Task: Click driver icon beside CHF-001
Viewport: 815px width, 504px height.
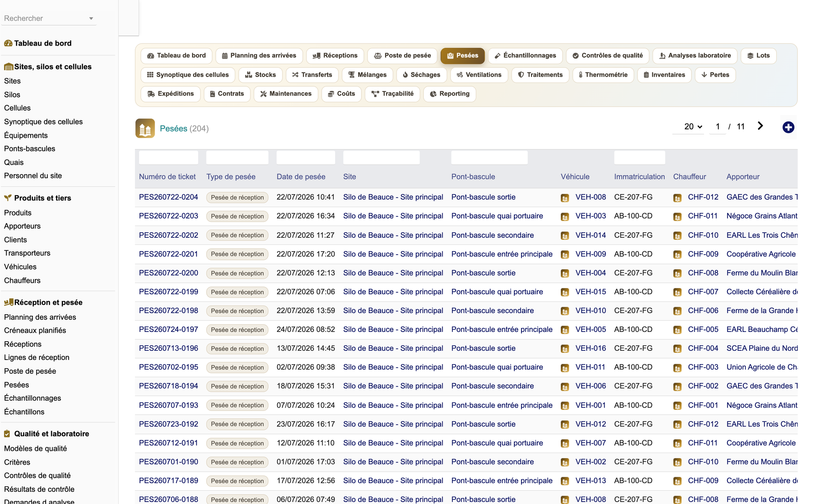Action: click(677, 406)
